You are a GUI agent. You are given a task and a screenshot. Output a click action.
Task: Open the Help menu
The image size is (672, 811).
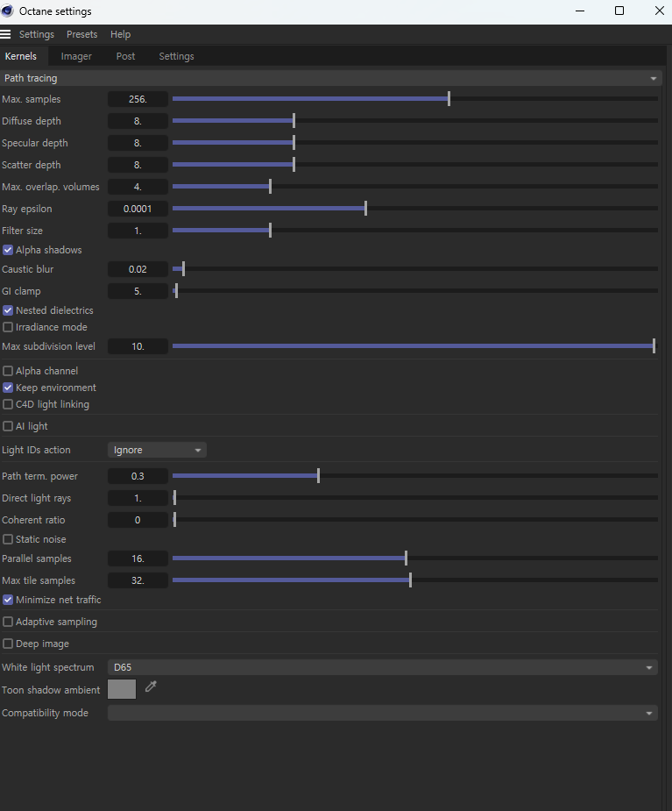(x=120, y=34)
